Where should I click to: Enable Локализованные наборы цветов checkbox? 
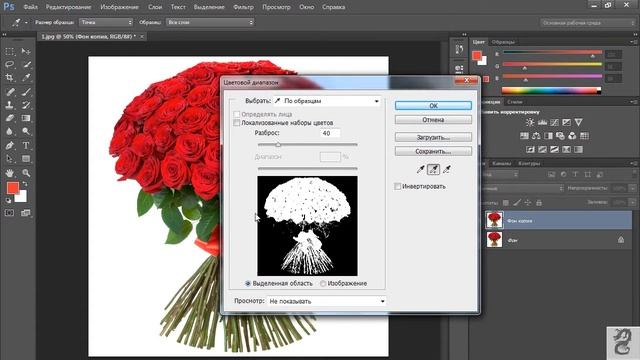(x=236, y=122)
